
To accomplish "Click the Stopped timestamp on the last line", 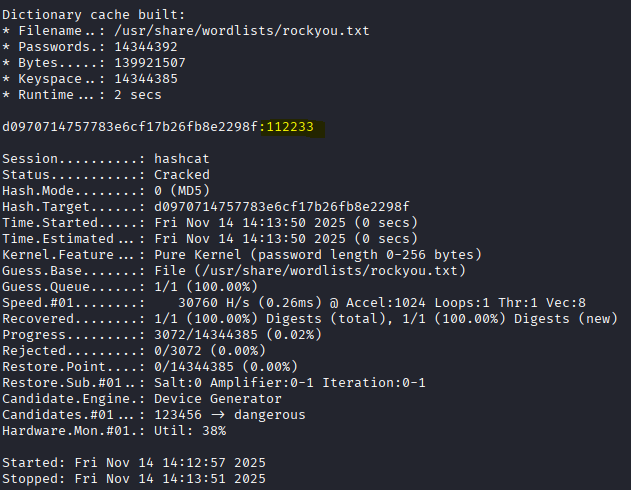I will (167, 479).
